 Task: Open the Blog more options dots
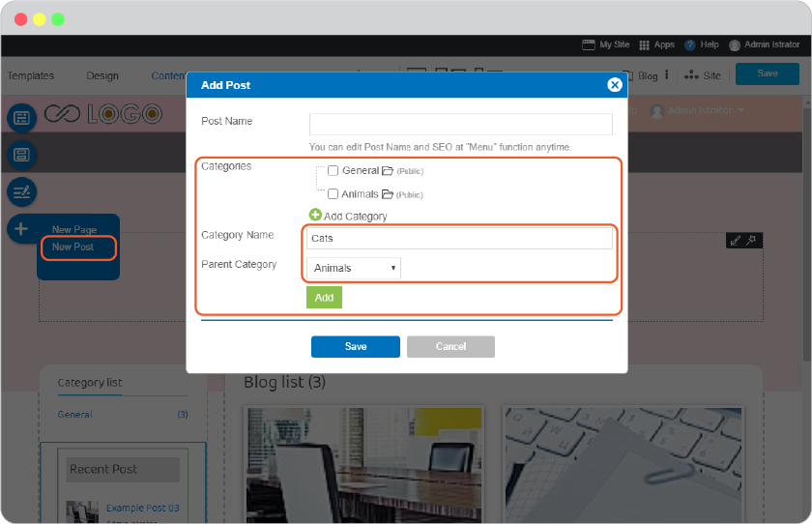[x=666, y=74]
